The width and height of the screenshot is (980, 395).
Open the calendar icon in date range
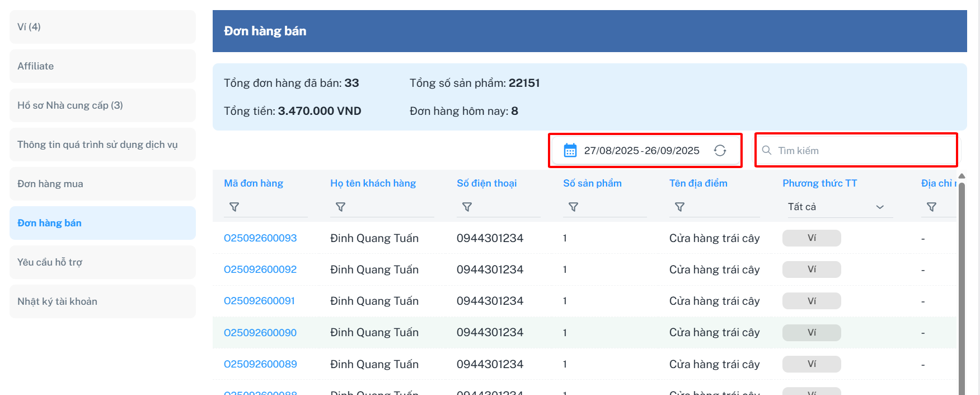coord(570,151)
